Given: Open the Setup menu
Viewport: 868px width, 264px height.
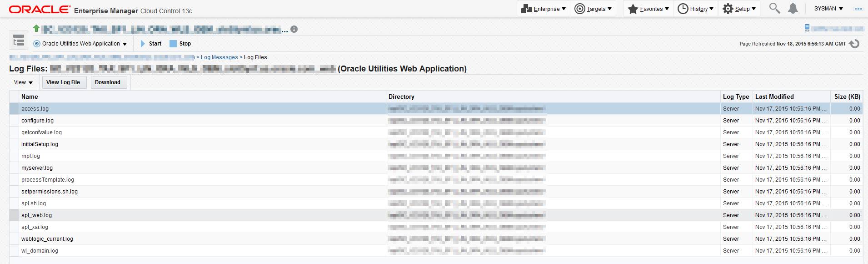Looking at the screenshot, I should pyautogui.click(x=739, y=9).
